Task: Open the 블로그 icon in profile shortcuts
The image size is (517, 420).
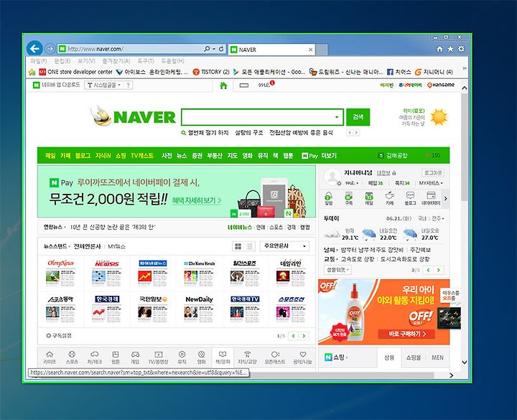Action: point(410,198)
